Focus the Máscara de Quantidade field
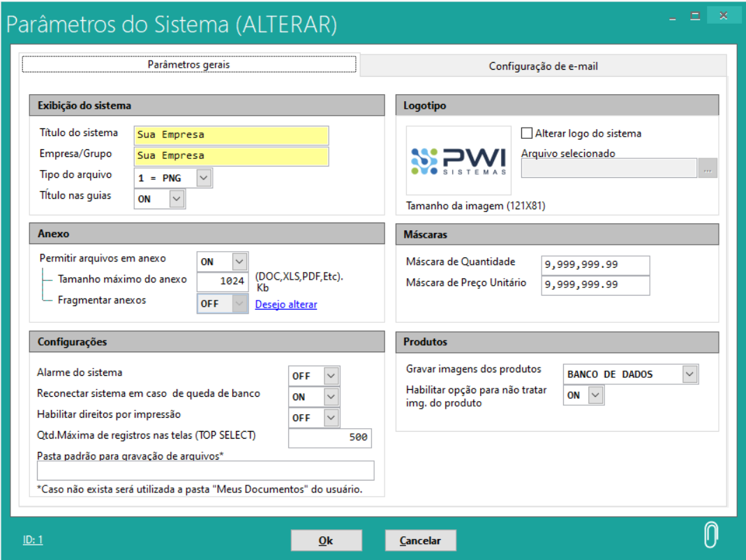746x560 pixels. [x=595, y=265]
